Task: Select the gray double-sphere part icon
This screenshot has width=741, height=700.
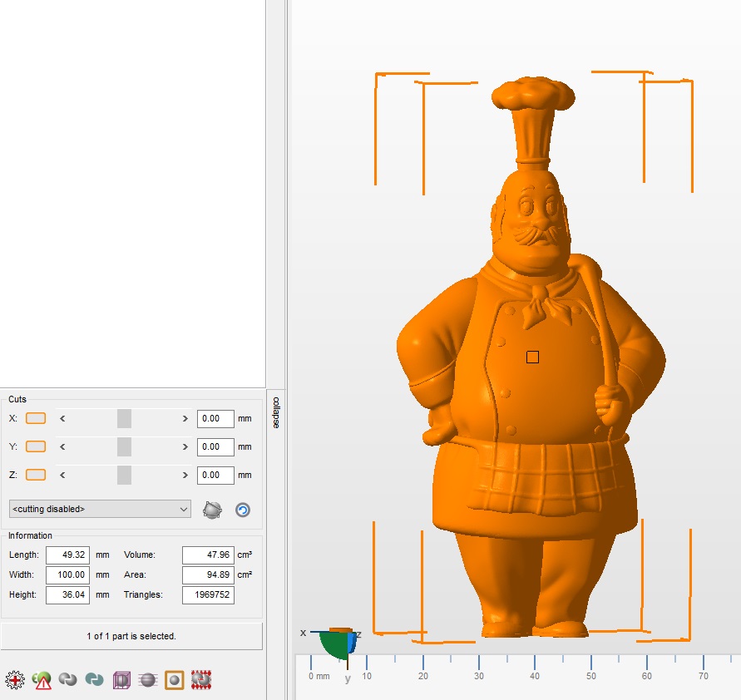Action: pyautogui.click(x=67, y=679)
